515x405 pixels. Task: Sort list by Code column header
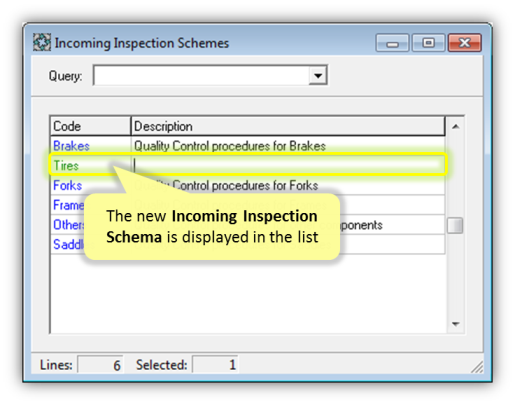coord(90,126)
